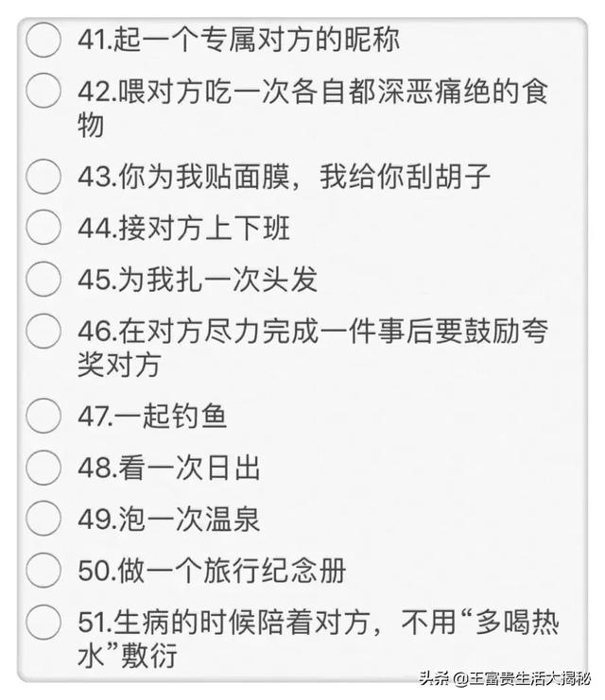Click the 47.一起钓鱼 item text
The width and height of the screenshot is (605, 700).
click(x=152, y=416)
